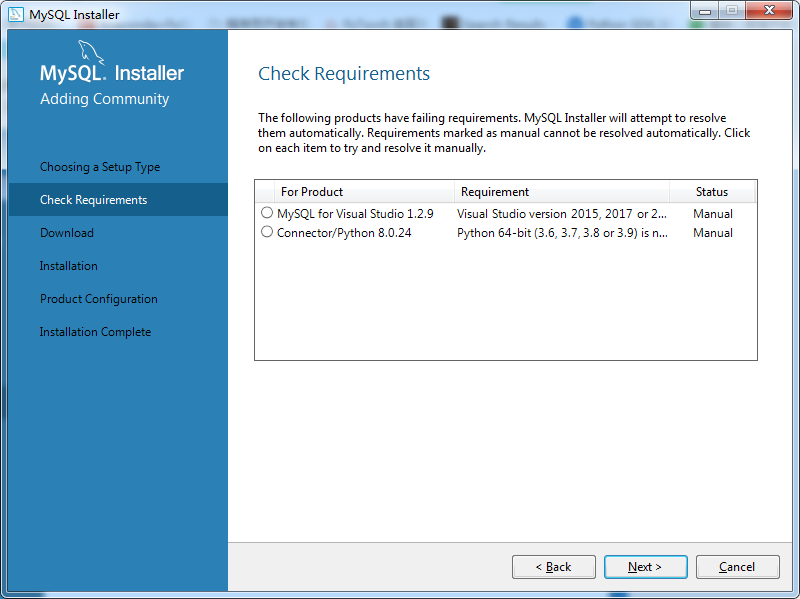The image size is (800, 599).
Task: Click the MySQL Installer title bar icon
Action: [x=15, y=14]
